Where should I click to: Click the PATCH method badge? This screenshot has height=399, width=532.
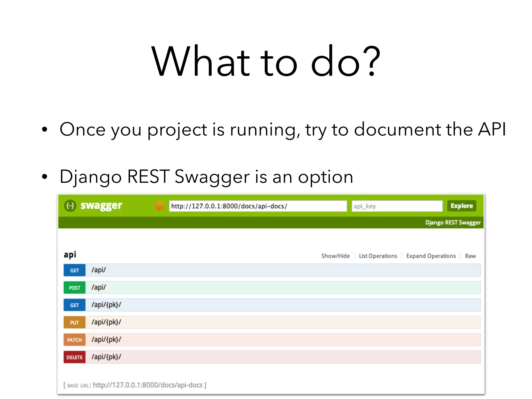point(75,340)
